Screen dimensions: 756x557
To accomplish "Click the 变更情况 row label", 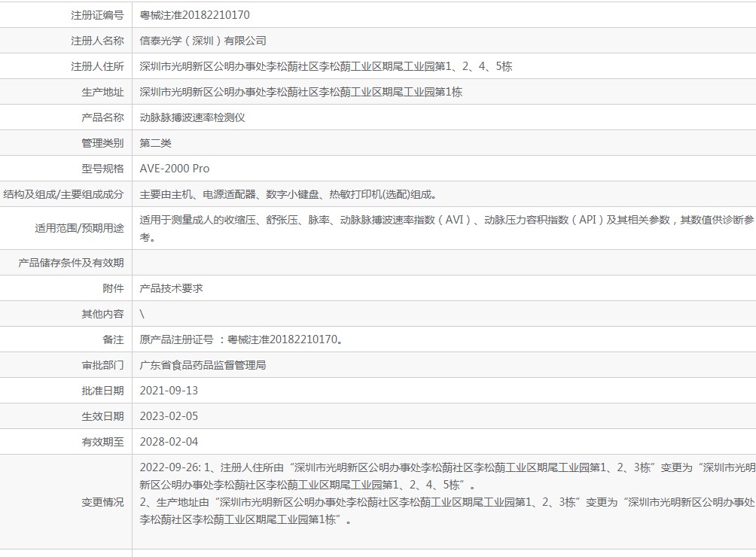I will [102, 502].
